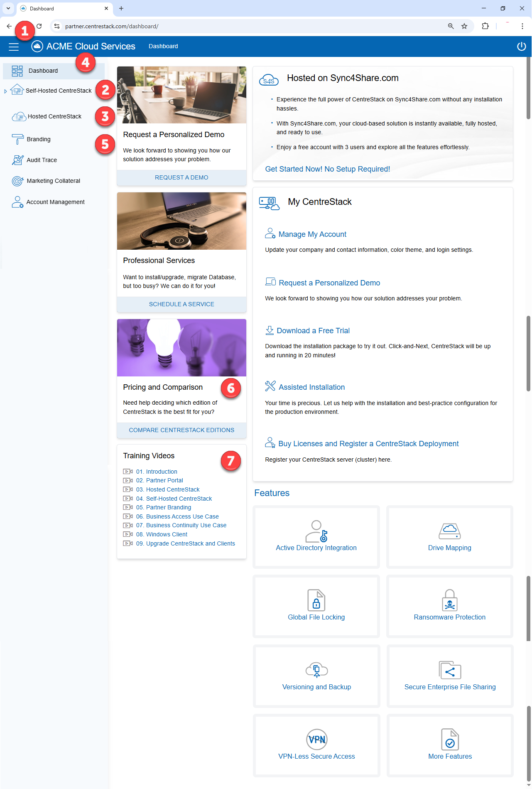
Task: Click the Secure Enterprise File Sharing icon
Action: click(450, 670)
